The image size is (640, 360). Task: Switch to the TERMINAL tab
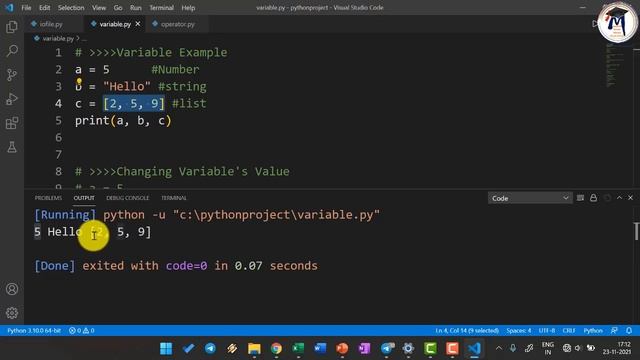[x=174, y=198]
